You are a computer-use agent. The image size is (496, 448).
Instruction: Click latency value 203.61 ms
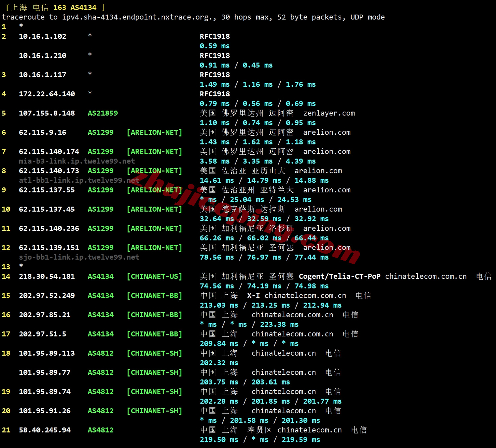(x=271, y=382)
